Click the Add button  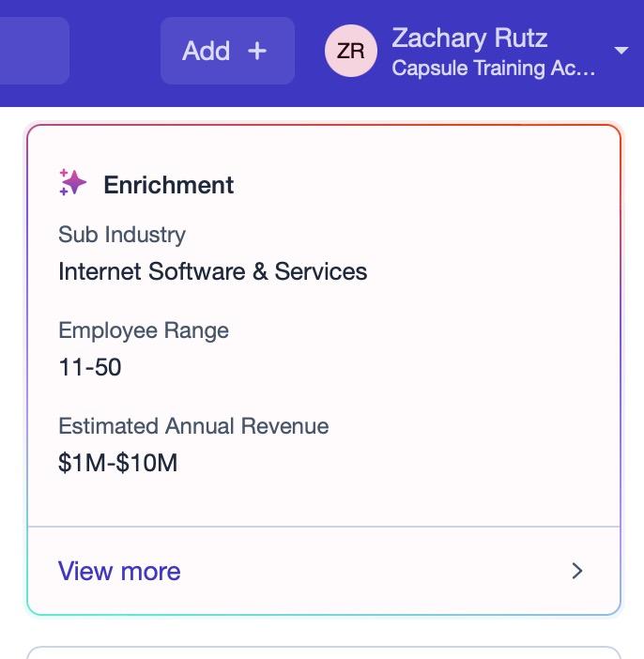pos(226,51)
